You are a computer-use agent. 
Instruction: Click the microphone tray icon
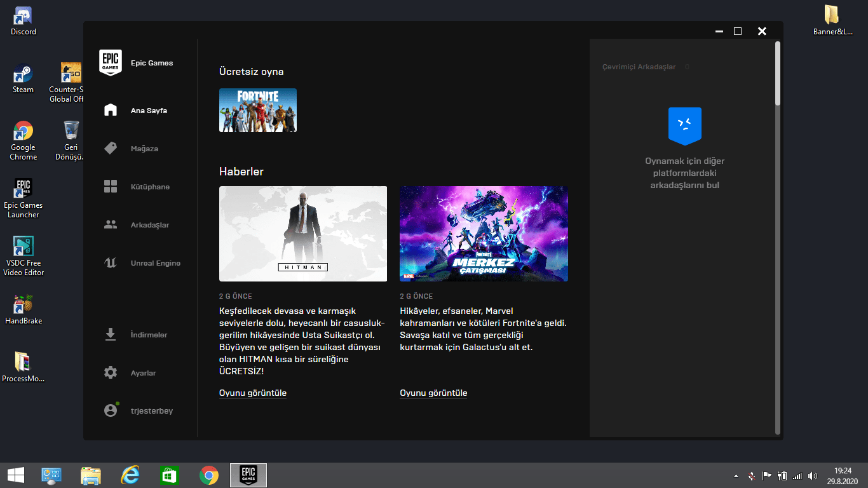(752, 476)
